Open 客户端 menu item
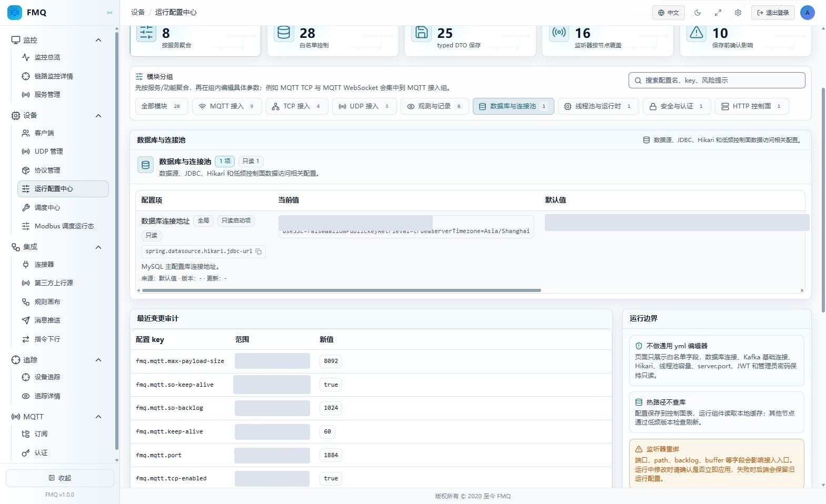Viewport: 826px width, 504px height. (63, 133)
